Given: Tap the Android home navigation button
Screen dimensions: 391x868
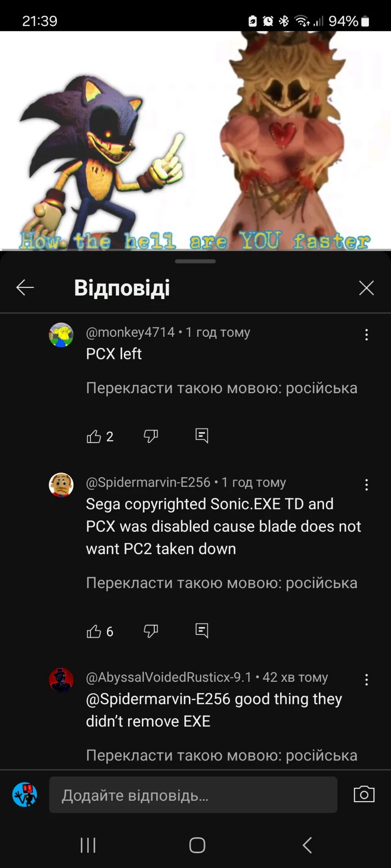Looking at the screenshot, I should (x=197, y=845).
